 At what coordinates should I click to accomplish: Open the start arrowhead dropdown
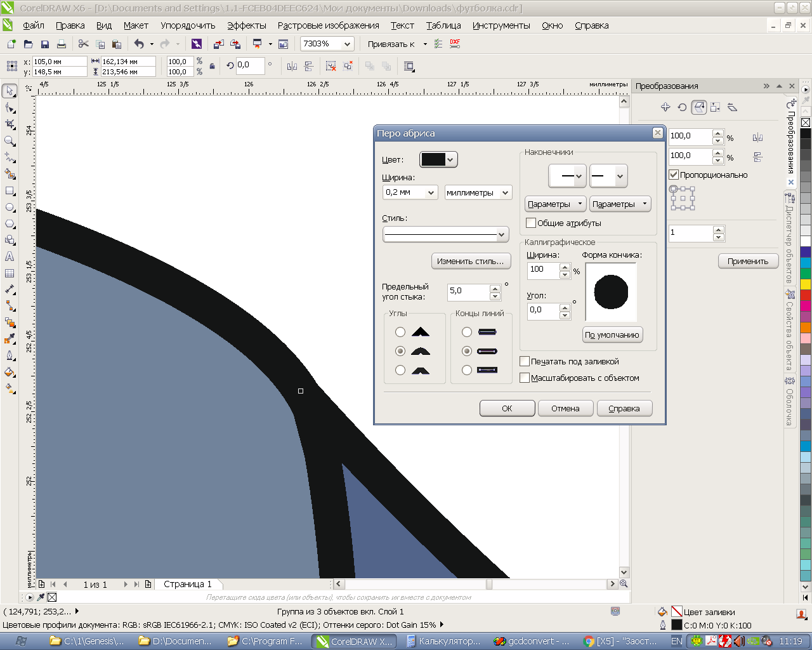(x=567, y=176)
